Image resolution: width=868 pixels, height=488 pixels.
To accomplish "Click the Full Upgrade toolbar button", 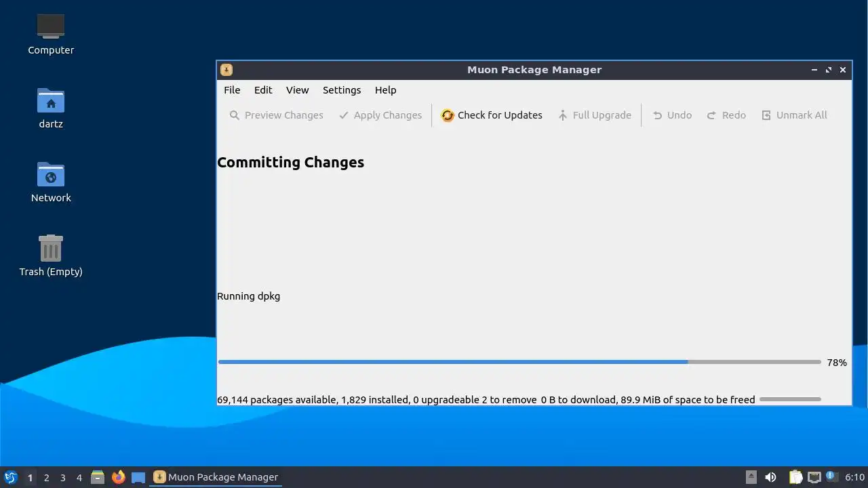I will pyautogui.click(x=594, y=115).
